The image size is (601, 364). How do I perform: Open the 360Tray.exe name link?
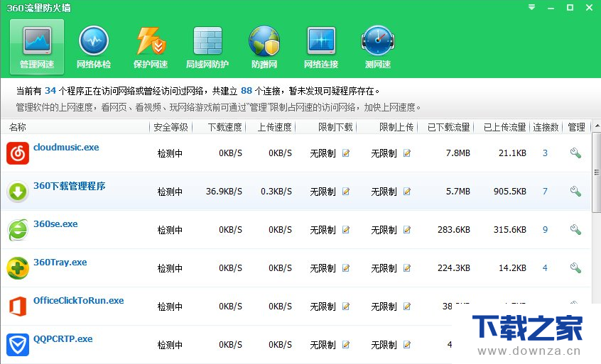(60, 263)
